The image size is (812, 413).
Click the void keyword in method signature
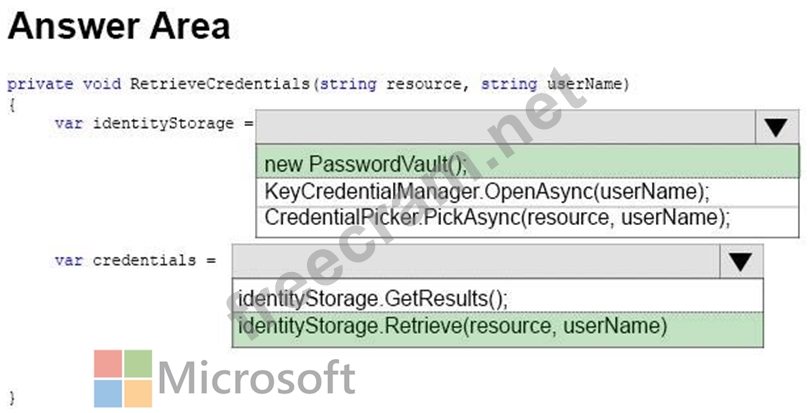point(102,84)
